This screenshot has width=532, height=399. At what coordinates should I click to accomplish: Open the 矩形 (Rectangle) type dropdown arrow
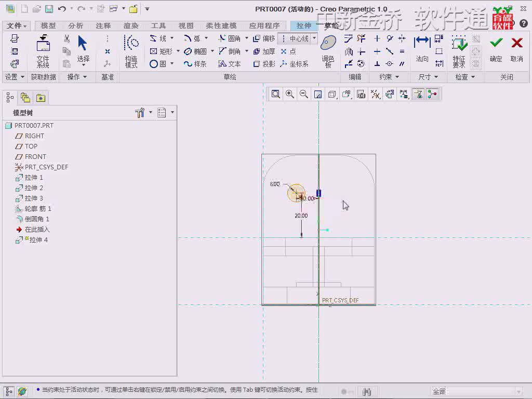(x=178, y=51)
